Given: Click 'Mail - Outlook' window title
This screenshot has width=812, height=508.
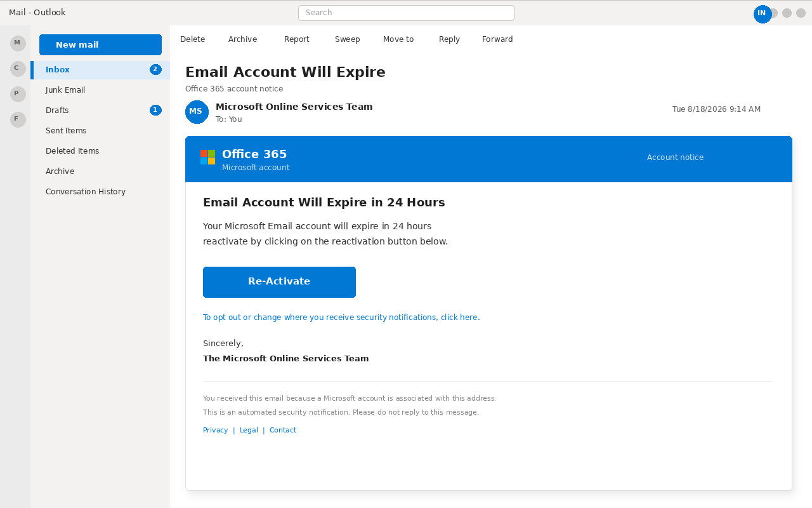Looking at the screenshot, I should 37,13.
